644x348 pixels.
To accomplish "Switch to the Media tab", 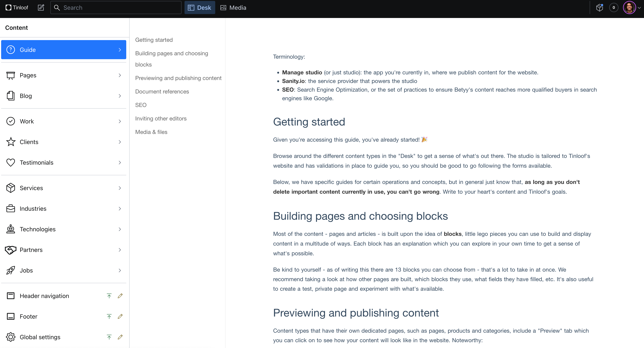I will pyautogui.click(x=233, y=7).
